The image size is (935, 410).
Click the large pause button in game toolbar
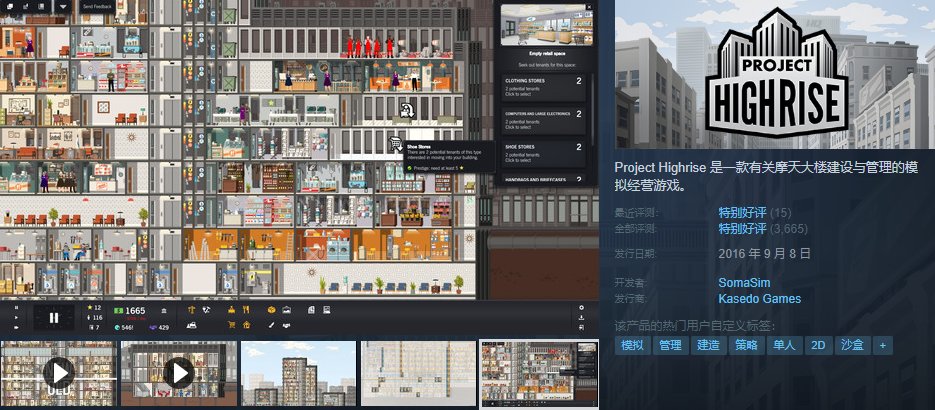point(54,318)
